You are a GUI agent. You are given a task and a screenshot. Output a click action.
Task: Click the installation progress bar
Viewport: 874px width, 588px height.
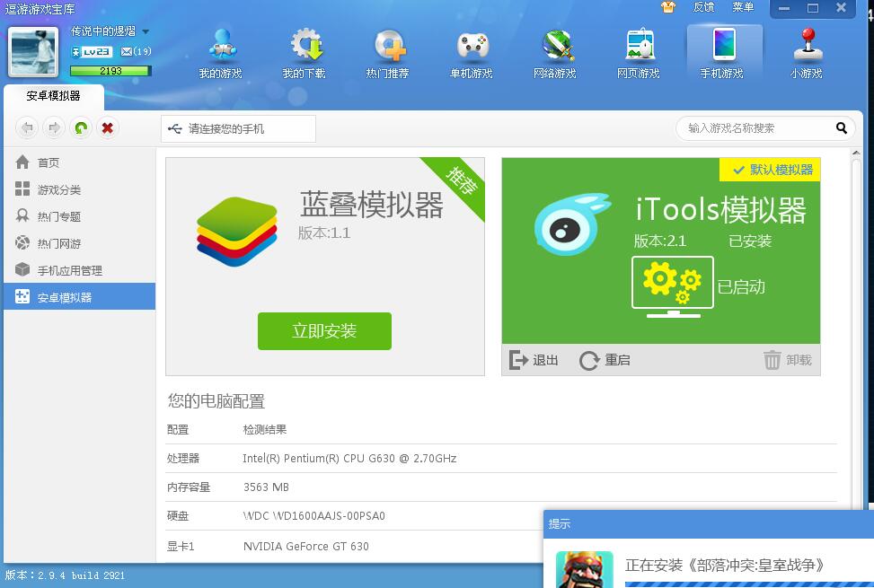[749, 584]
